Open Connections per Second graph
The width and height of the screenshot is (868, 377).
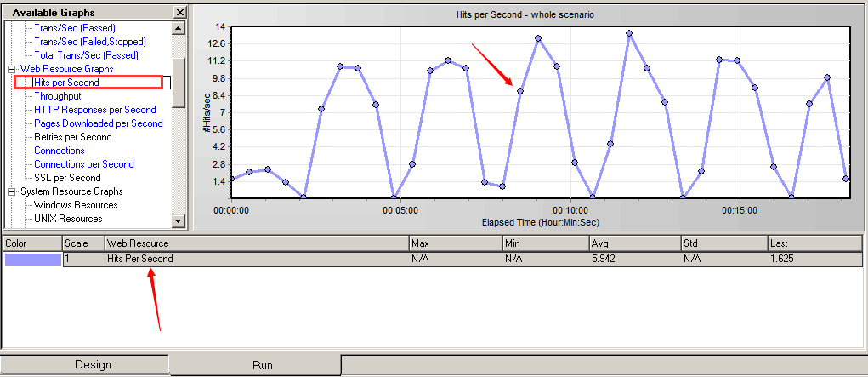(83, 164)
